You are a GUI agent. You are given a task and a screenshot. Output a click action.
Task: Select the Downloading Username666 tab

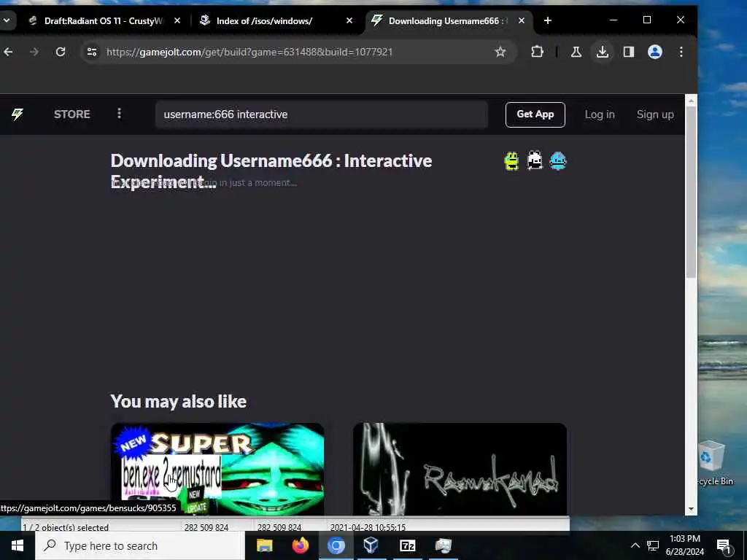[x=448, y=21]
